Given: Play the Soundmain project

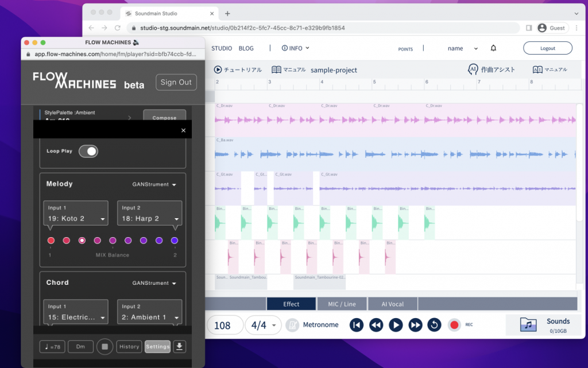Looking at the screenshot, I should 396,325.
